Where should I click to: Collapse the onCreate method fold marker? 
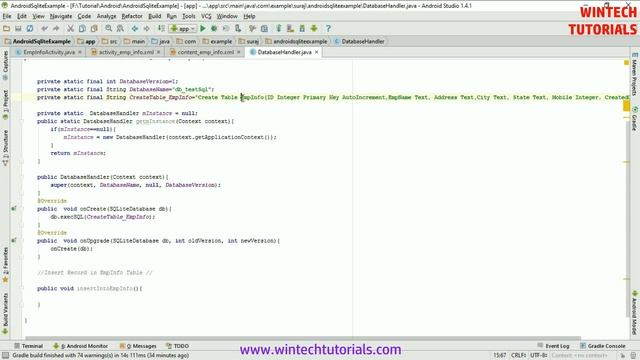[22, 209]
